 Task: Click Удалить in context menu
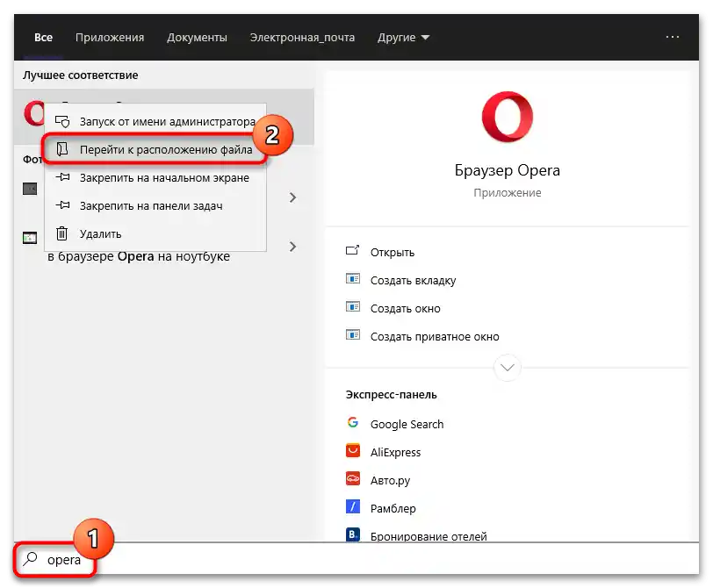(155, 233)
